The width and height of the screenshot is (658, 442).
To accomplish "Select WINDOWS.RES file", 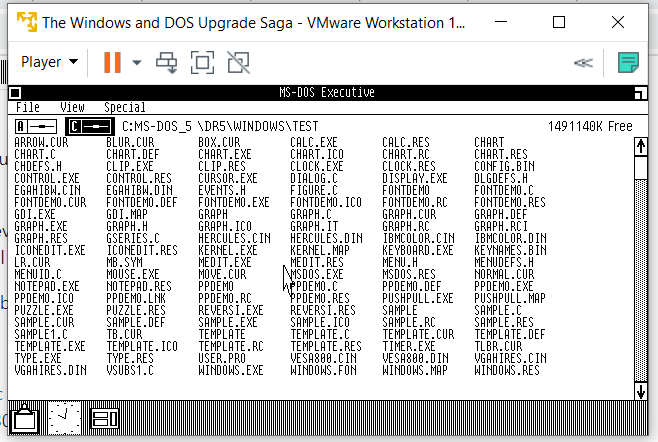I will (507, 370).
